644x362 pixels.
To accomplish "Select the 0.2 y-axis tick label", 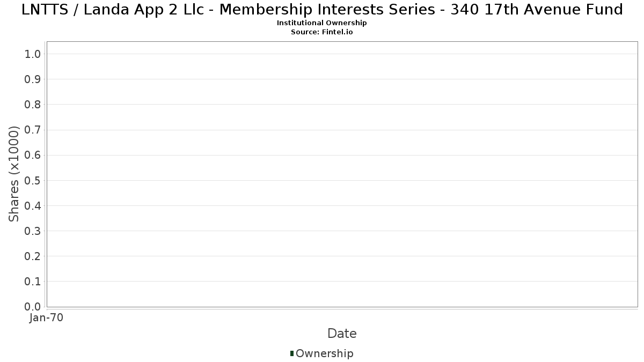I will pos(33,256).
